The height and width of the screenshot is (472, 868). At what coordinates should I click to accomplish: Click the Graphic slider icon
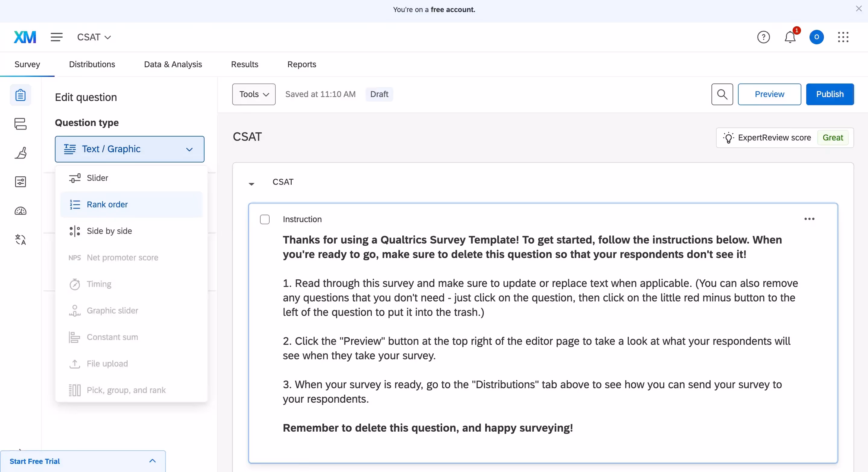(74, 311)
